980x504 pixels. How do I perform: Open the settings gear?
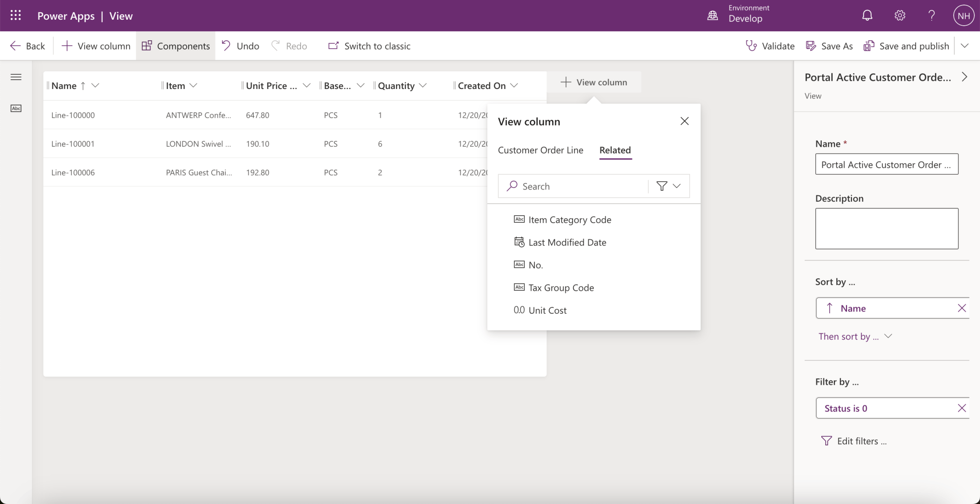(899, 16)
